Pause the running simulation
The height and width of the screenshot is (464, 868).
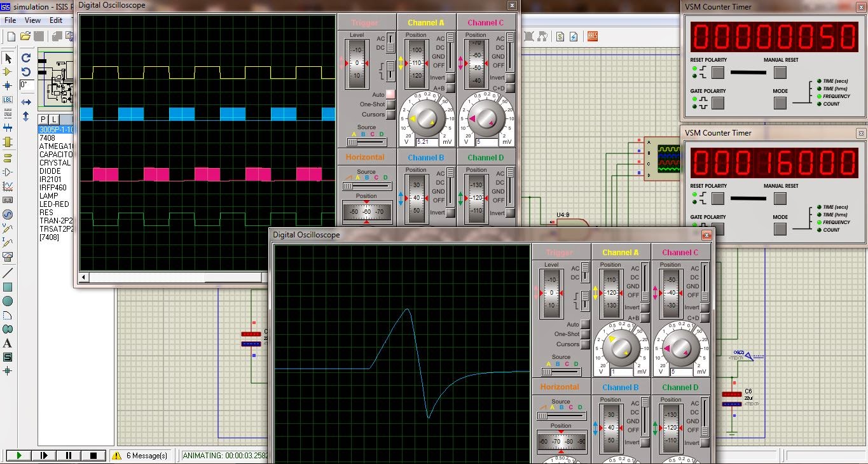click(69, 455)
